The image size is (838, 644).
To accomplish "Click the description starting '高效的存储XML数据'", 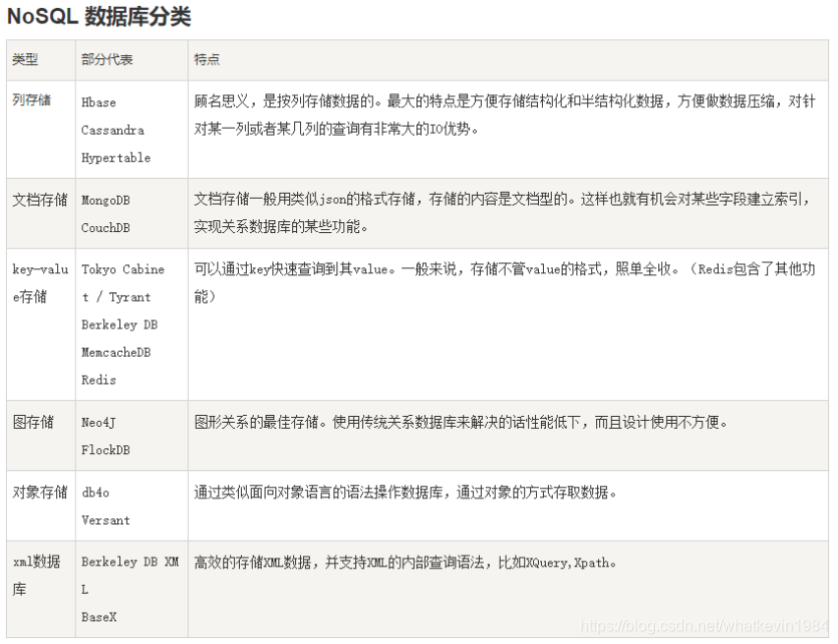I will [404, 562].
